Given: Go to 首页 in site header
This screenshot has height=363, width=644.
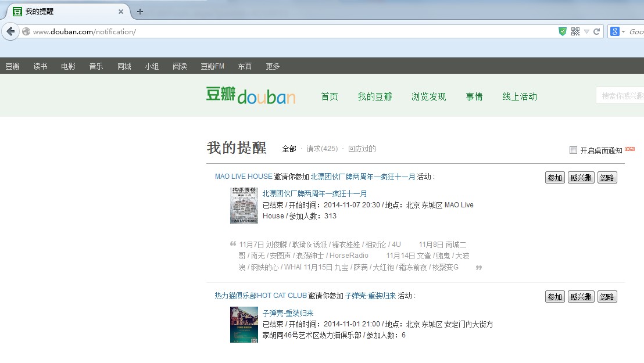Looking at the screenshot, I should (x=330, y=96).
